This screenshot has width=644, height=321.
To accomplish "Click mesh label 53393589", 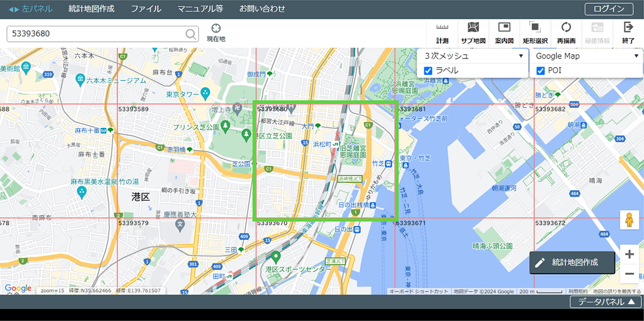I will click(133, 110).
